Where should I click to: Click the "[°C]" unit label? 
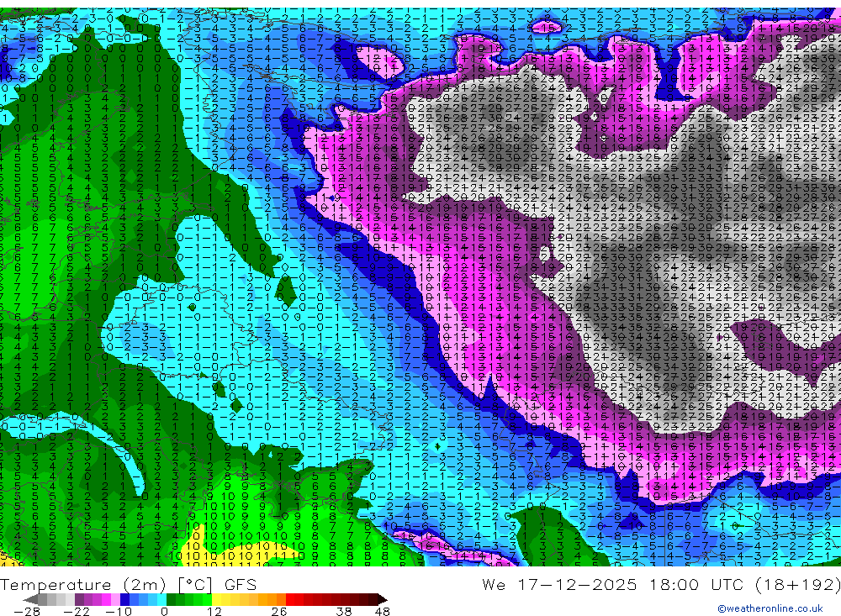[195, 585]
